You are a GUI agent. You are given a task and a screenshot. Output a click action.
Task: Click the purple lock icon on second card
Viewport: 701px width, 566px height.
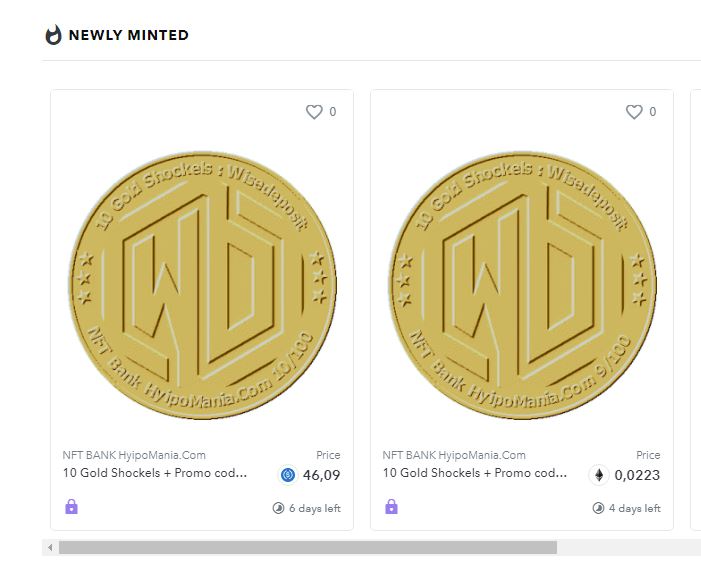(x=391, y=507)
